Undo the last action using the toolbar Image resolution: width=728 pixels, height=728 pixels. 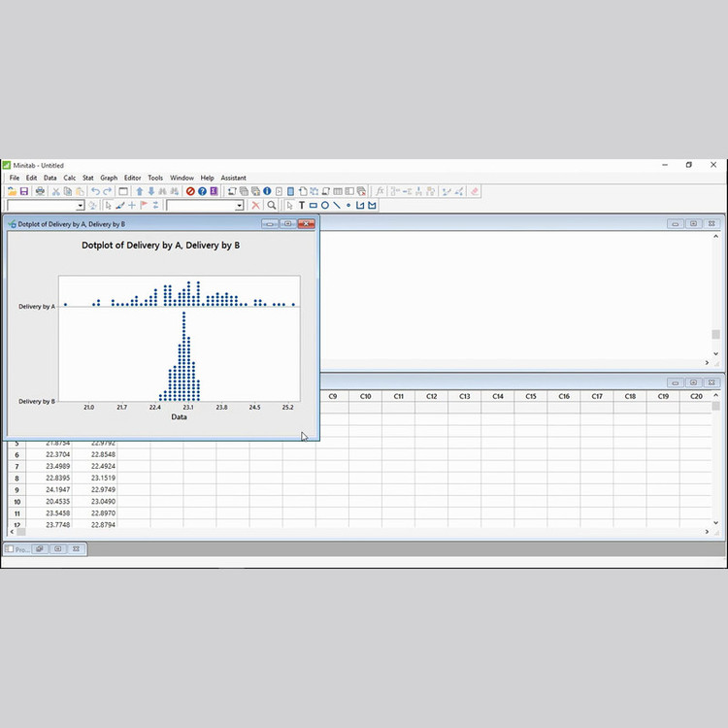95,191
